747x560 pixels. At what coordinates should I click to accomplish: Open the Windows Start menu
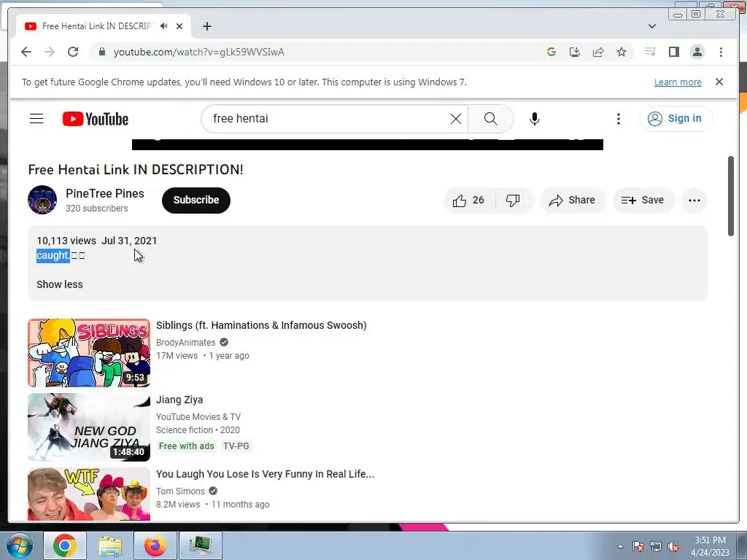click(19, 545)
